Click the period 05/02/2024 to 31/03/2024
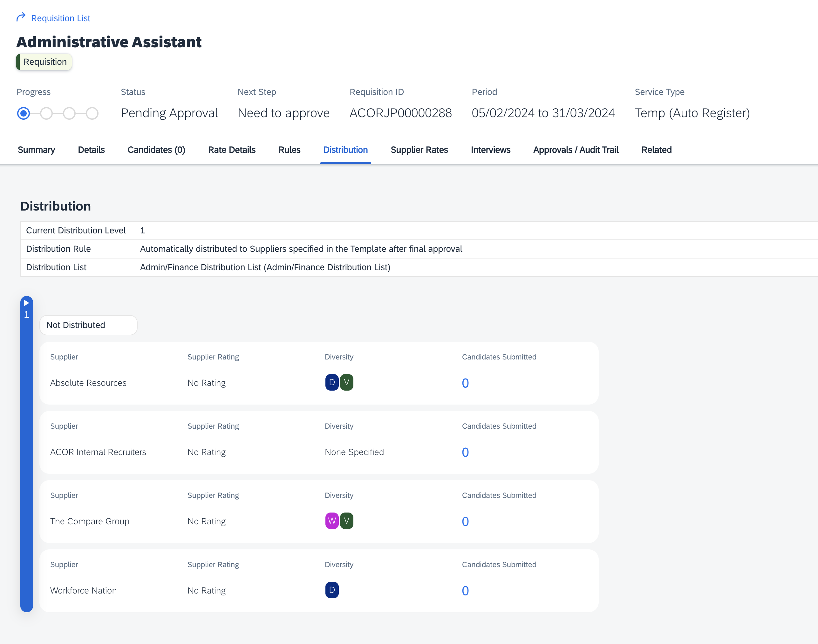Screen dimensions: 818x644 click(543, 113)
